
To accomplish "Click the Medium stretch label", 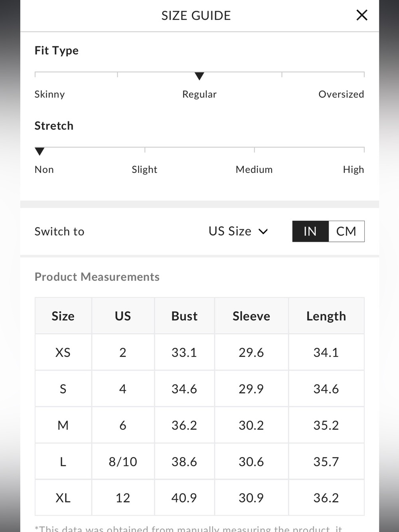I will (254, 170).
